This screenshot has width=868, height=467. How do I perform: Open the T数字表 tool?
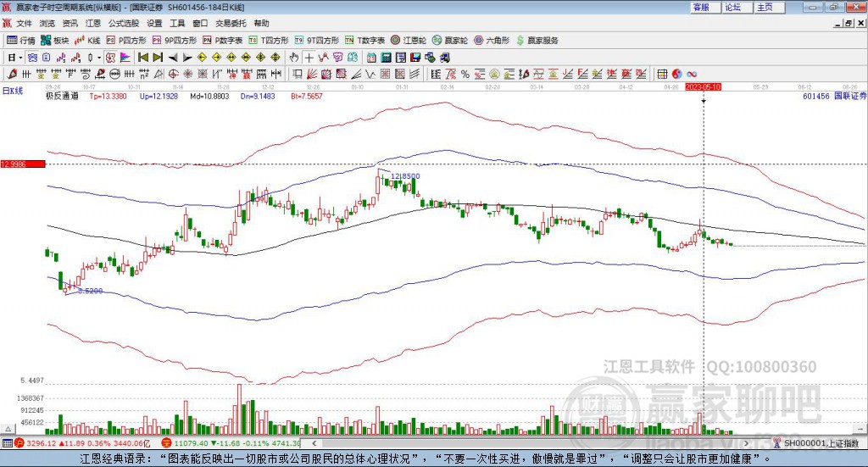click(364, 41)
